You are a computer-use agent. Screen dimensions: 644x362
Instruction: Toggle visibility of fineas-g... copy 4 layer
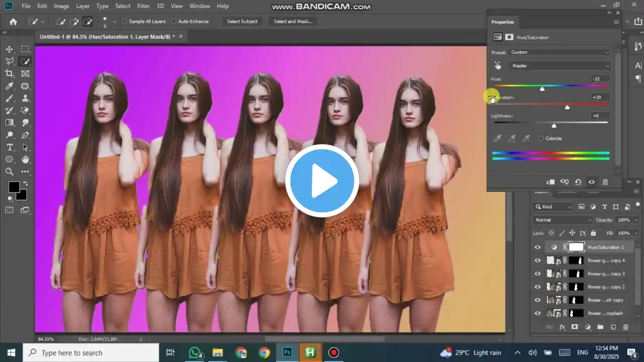537,260
